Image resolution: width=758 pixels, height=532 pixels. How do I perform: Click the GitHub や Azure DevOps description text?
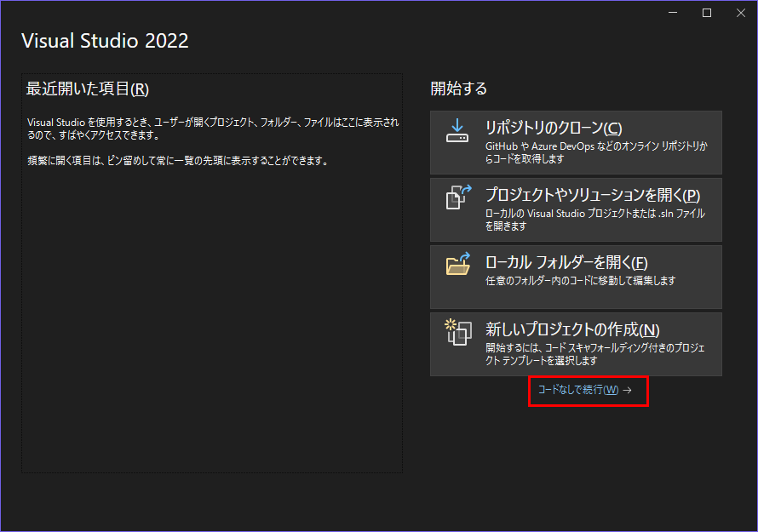click(596, 152)
